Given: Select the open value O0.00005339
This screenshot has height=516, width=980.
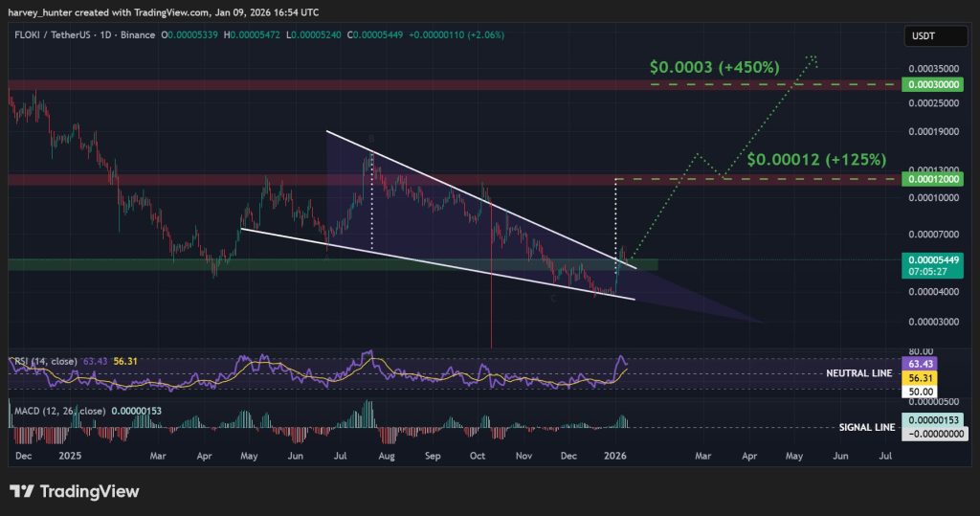Looking at the screenshot, I should click(x=189, y=35).
